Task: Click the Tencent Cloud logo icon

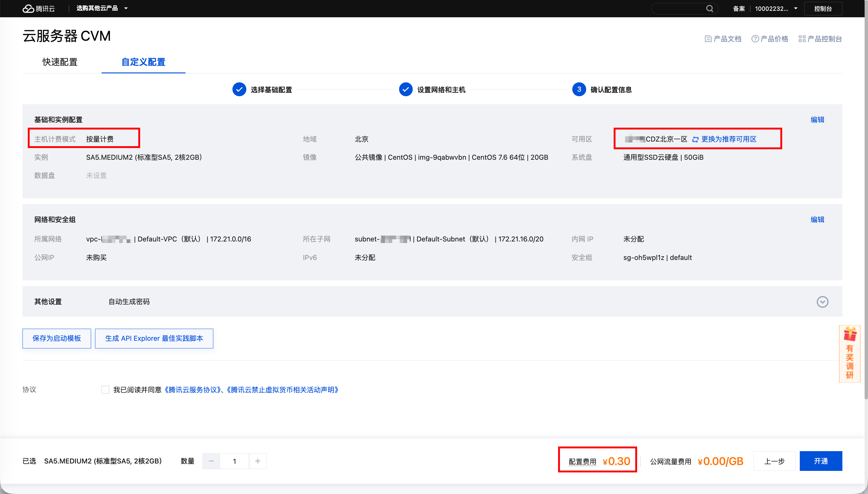Action: point(28,9)
